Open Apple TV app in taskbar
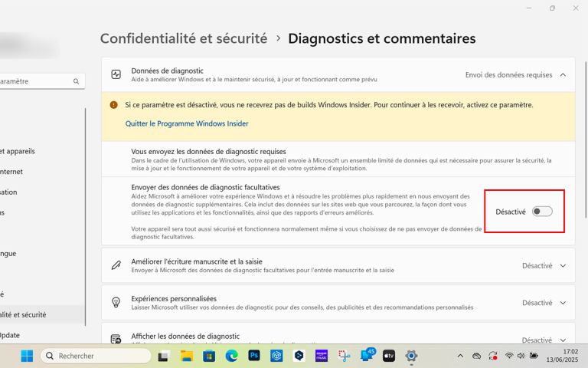588x368 pixels. 389,356
